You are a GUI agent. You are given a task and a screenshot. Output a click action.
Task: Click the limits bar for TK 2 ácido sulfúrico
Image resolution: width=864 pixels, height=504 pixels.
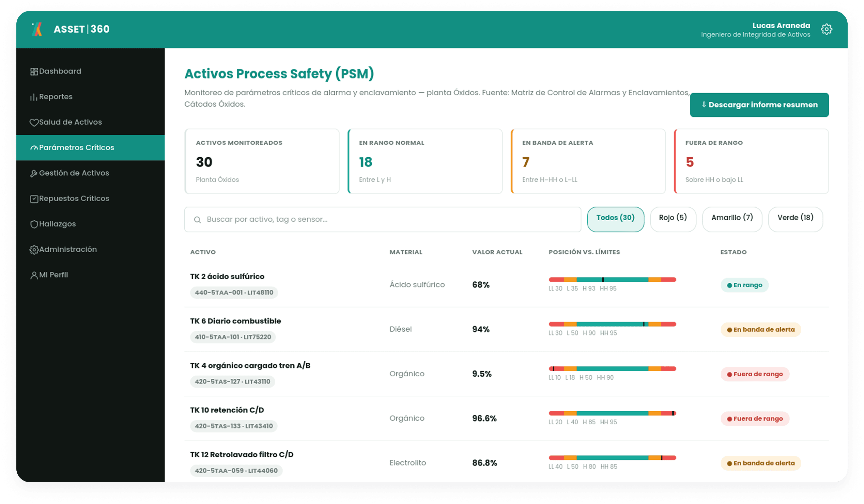pos(612,280)
